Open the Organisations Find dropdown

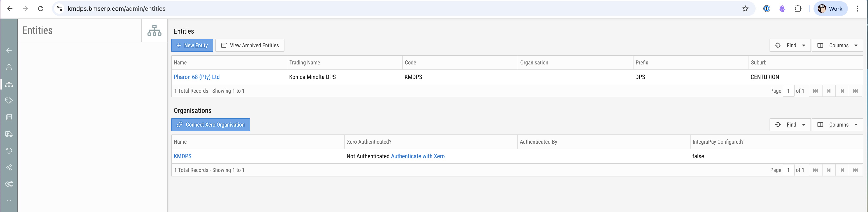(x=790, y=125)
